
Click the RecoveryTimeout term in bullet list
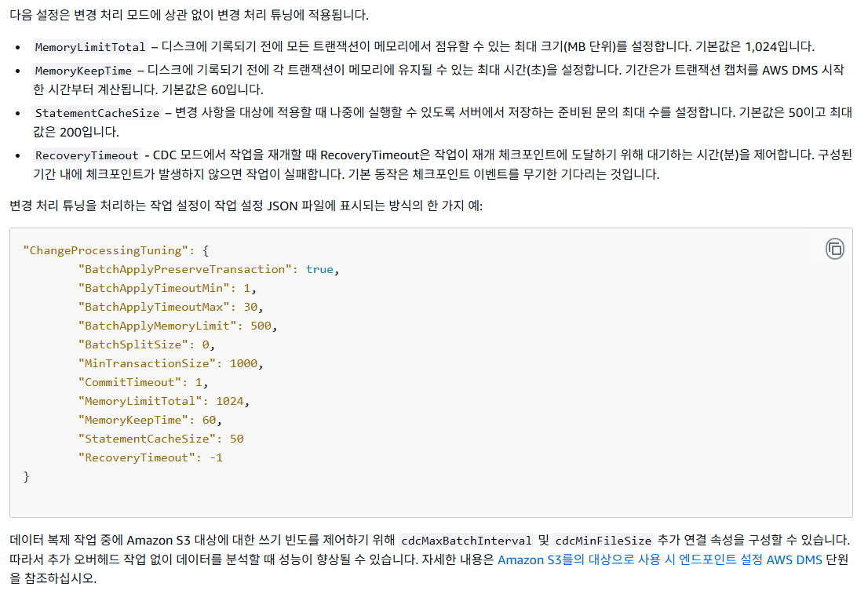point(86,155)
